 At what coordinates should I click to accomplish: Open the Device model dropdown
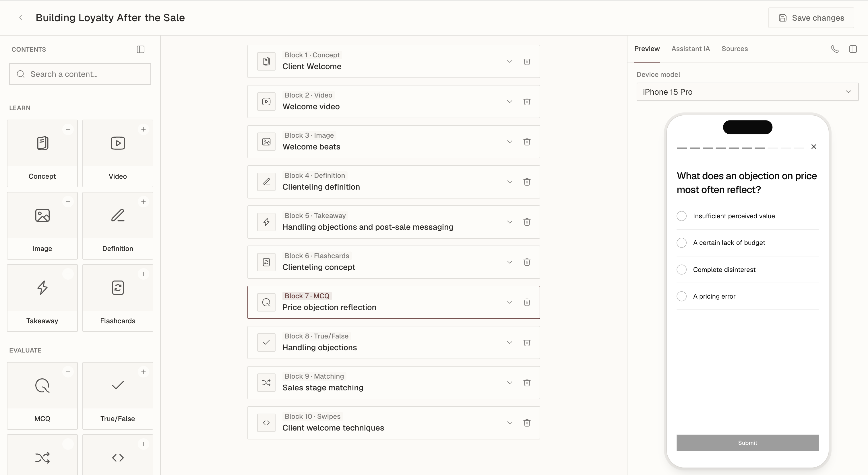[747, 92]
